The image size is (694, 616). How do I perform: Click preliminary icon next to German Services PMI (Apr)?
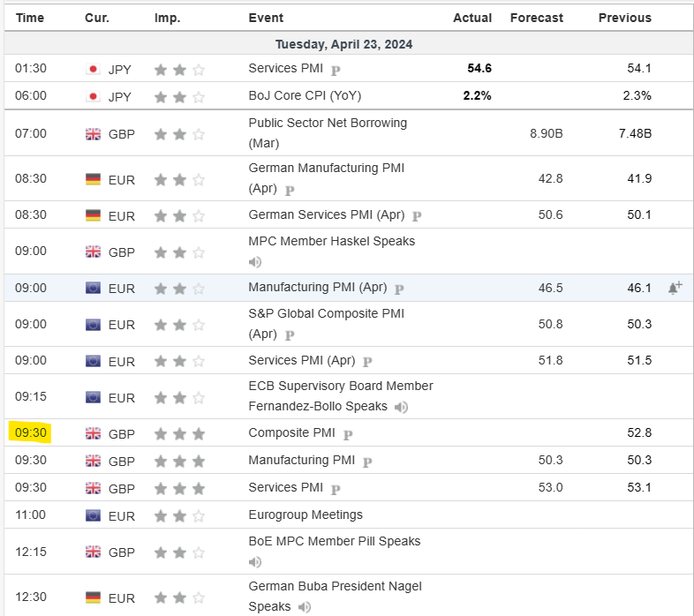417,215
